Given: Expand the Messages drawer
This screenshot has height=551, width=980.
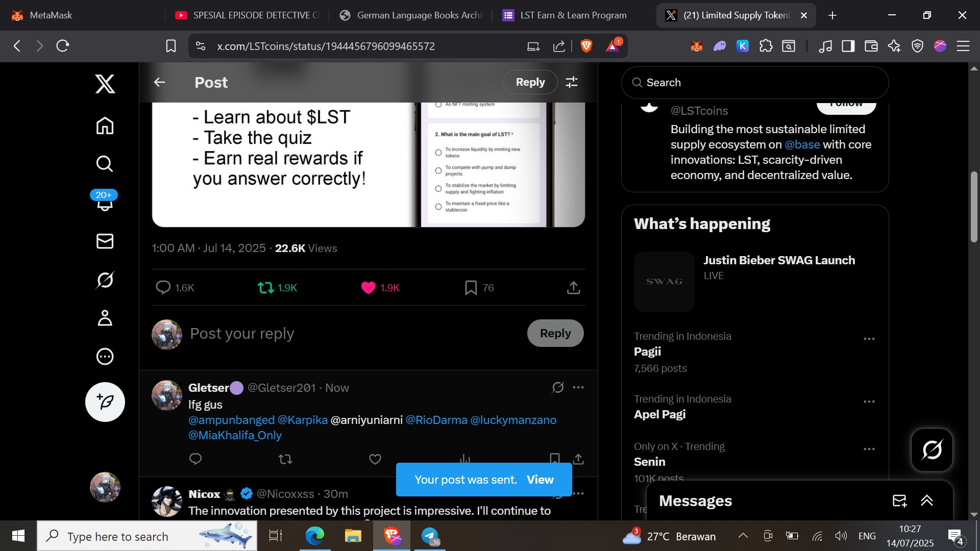Looking at the screenshot, I should [927, 501].
